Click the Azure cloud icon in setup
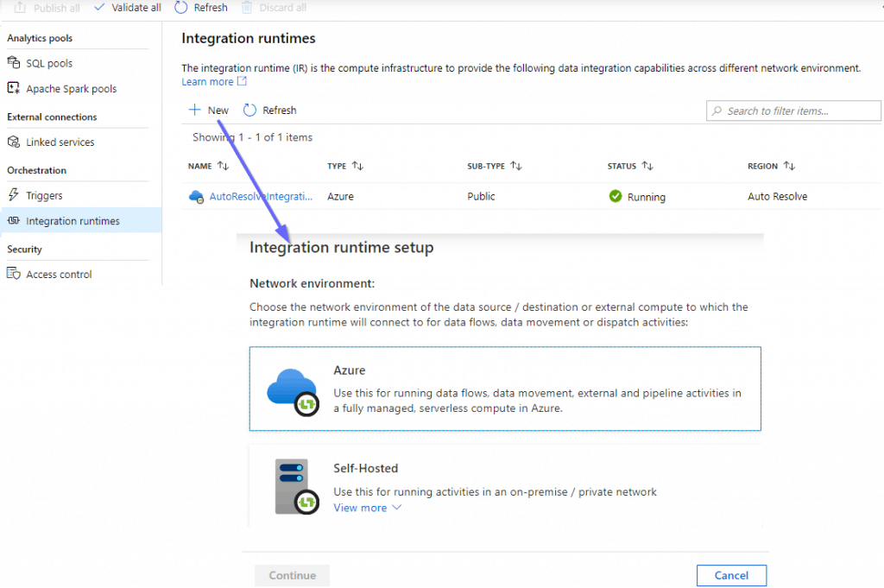 [x=294, y=392]
